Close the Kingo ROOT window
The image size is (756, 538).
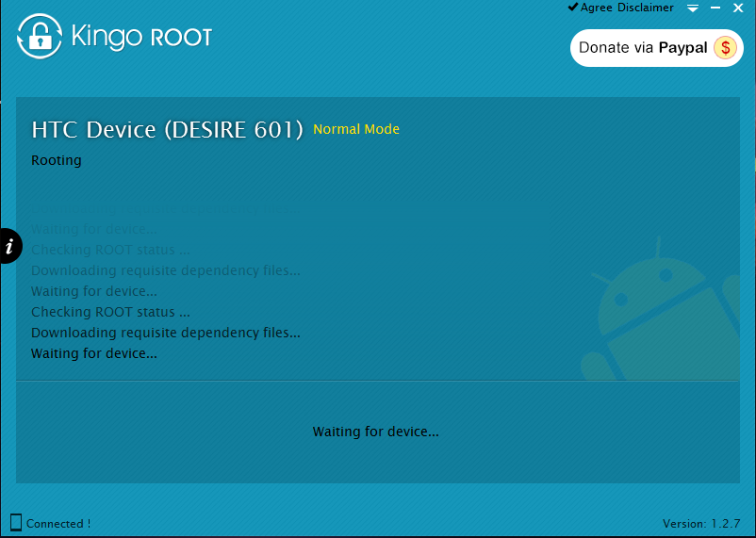pyautogui.click(x=738, y=8)
